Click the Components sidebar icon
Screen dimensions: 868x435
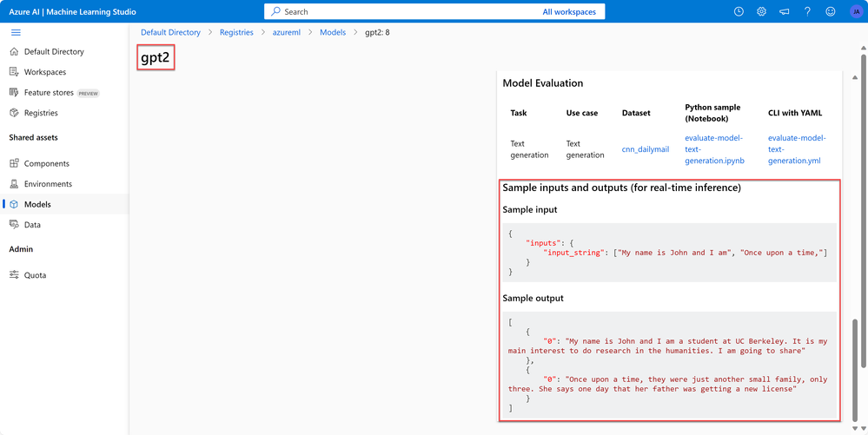15,164
